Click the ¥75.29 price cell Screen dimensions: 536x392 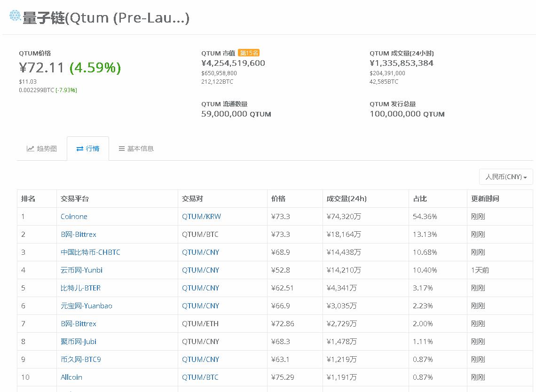click(283, 377)
